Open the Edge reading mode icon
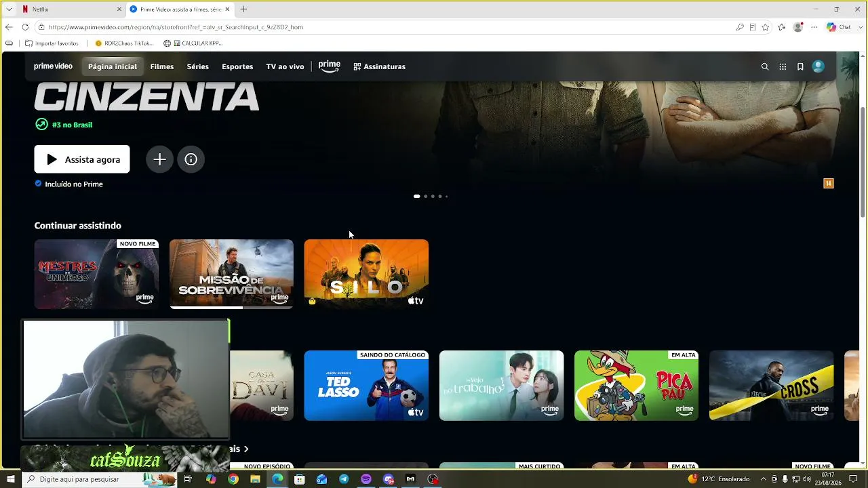Viewport: 868px width, 488px height. 753,27
